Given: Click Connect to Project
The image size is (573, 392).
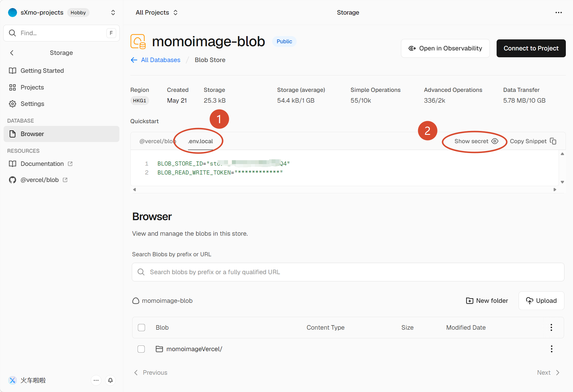Looking at the screenshot, I should 531,48.
